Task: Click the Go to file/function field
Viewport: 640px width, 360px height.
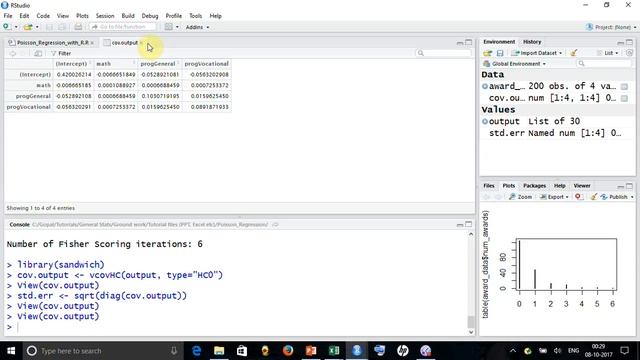Action: point(123,27)
